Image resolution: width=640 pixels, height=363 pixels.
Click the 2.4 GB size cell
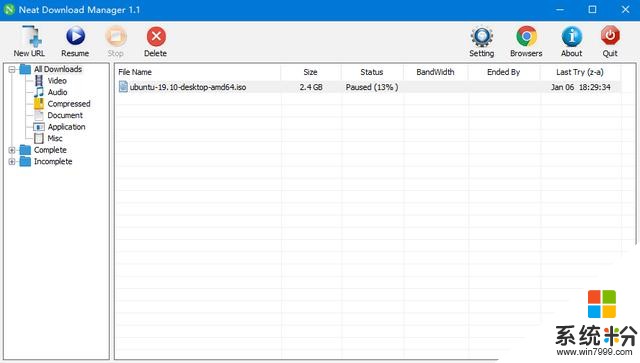coord(311,87)
